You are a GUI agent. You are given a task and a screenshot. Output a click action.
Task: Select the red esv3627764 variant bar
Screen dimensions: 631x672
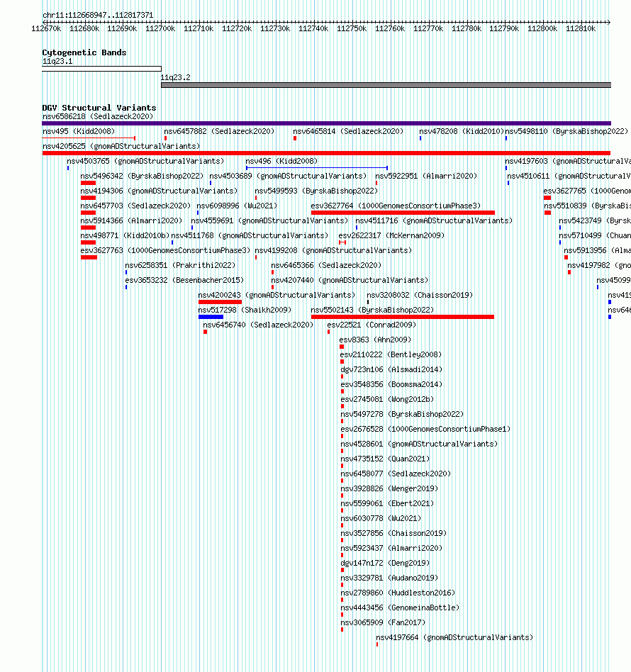403,213
